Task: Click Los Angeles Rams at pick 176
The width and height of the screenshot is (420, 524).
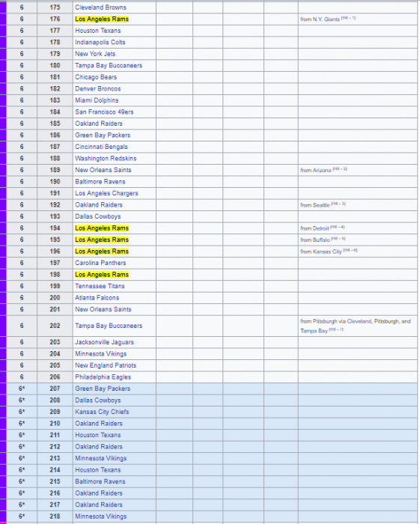Action: (102, 19)
